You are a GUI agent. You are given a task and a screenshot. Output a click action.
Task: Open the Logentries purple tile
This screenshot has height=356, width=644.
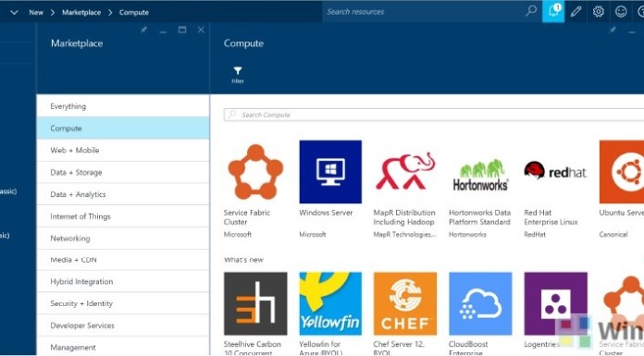click(x=555, y=303)
